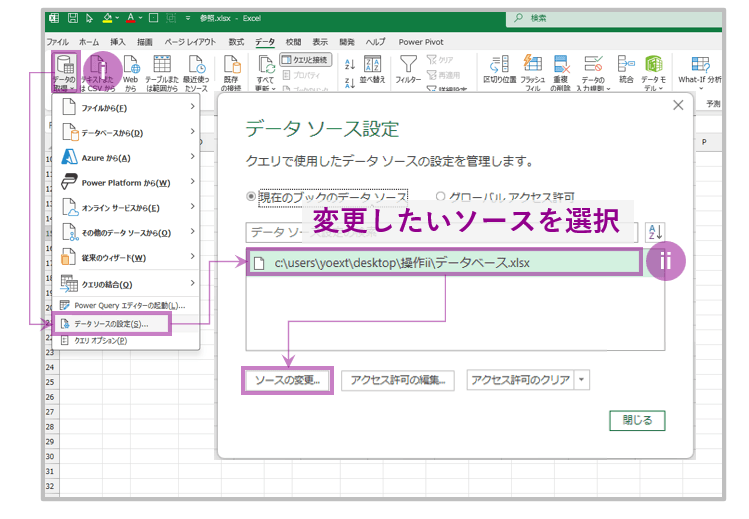Viewport: 749px width, 519px height.
Task: Choose データ ソースの設定(S) menu item
Action: (111, 324)
